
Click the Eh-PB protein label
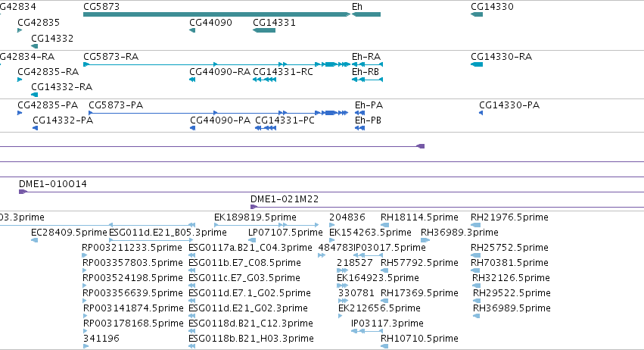coord(368,120)
